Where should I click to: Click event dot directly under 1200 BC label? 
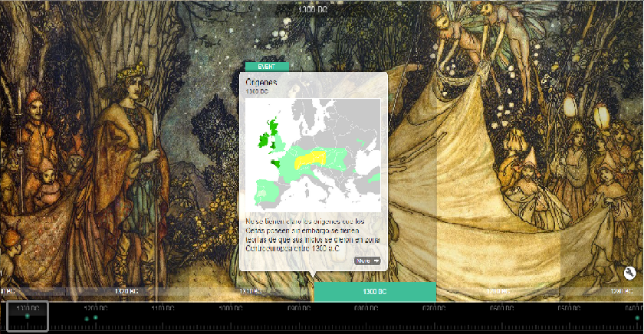[x=95, y=317]
